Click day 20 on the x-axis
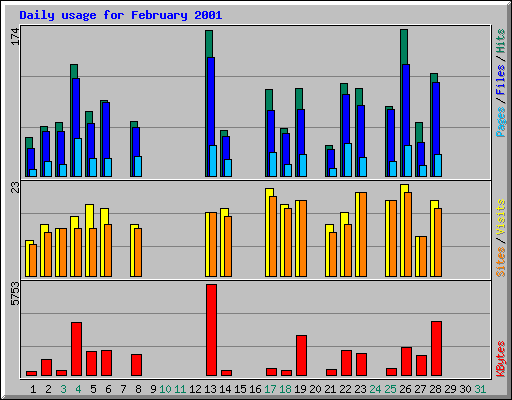The image size is (512, 400). coord(315,389)
